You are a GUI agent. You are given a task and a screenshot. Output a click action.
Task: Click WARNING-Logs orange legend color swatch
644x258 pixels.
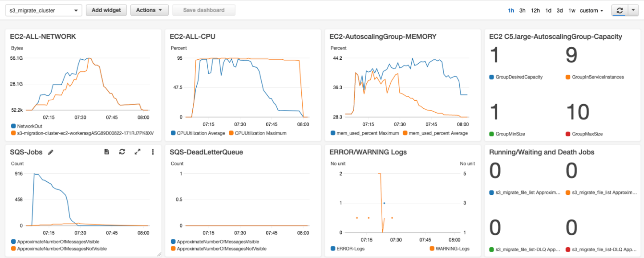coord(432,249)
